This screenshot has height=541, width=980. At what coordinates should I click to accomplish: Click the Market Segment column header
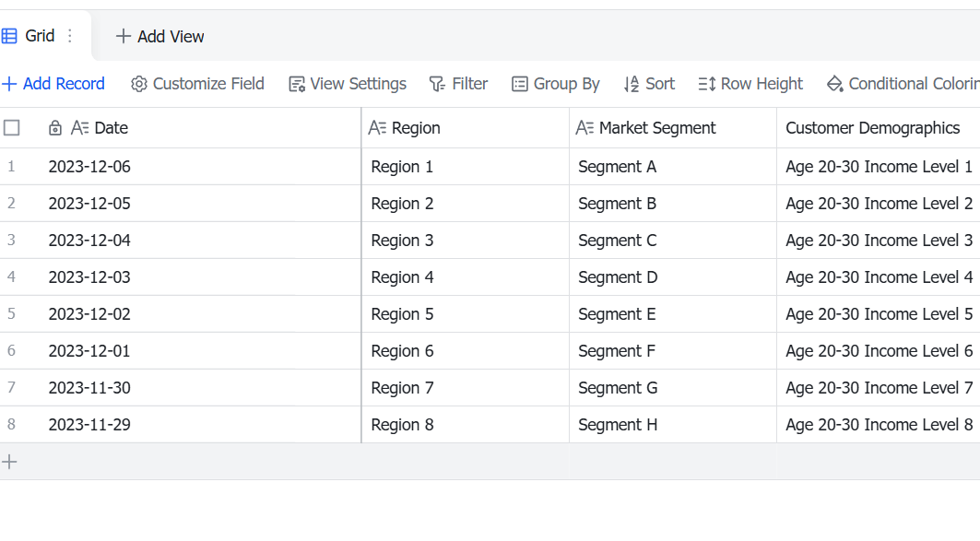coord(672,128)
